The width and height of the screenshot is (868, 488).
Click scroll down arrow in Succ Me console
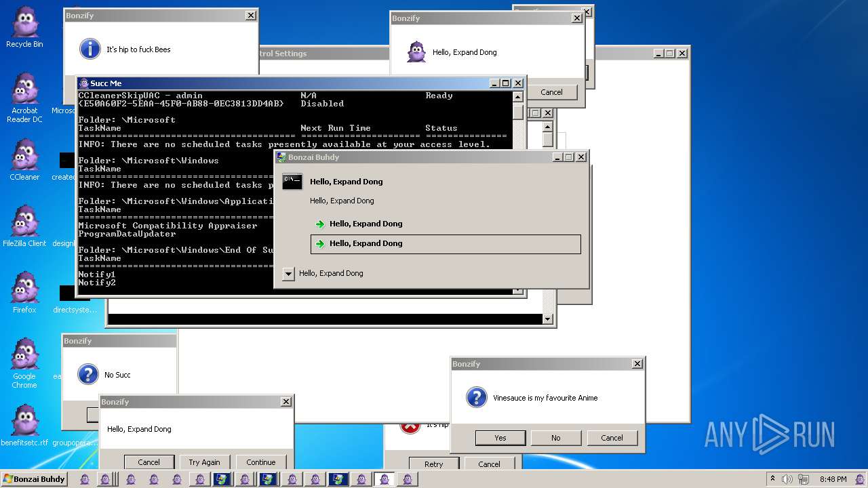click(518, 291)
